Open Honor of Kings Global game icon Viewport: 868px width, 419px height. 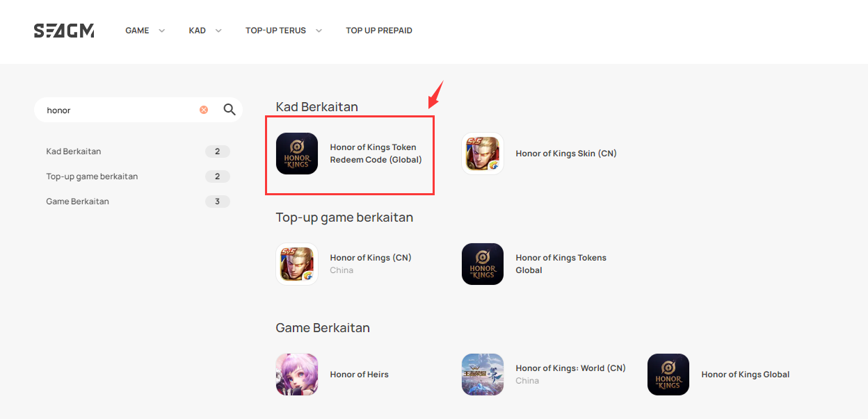[x=668, y=375]
